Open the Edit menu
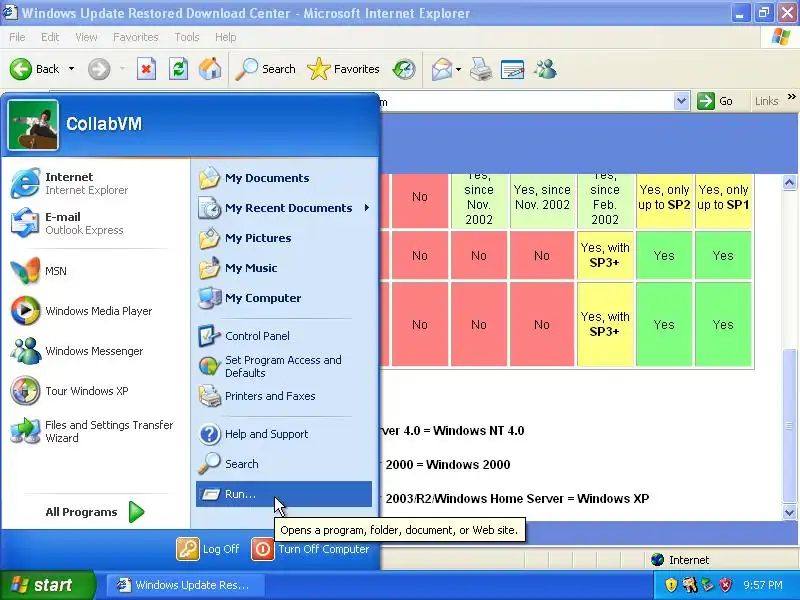800x600 pixels. 50,37
